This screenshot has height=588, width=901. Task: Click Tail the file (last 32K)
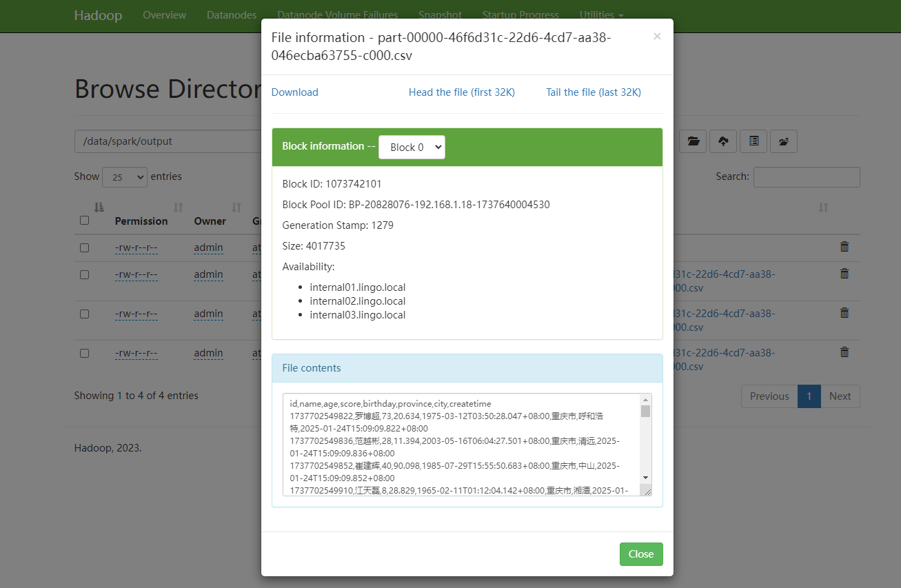(x=594, y=92)
